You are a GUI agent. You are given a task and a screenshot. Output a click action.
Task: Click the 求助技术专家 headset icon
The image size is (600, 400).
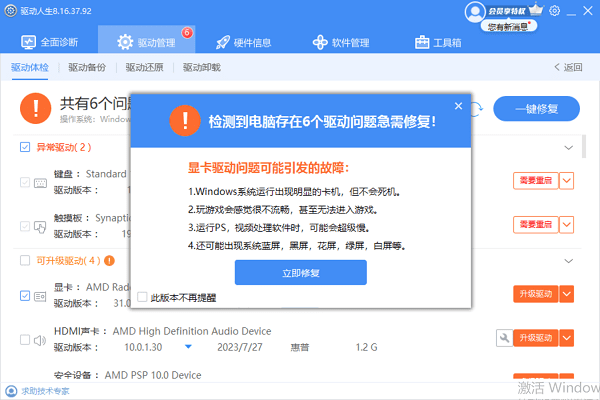11,391
